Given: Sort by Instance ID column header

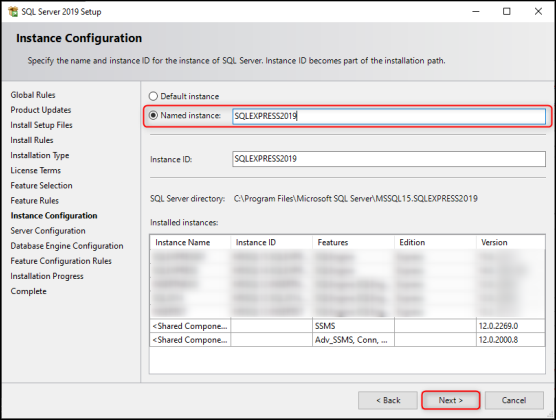Looking at the screenshot, I should (272, 242).
